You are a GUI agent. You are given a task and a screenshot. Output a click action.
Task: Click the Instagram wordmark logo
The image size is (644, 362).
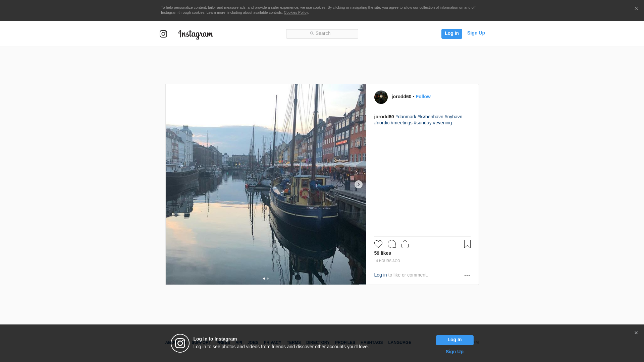pyautogui.click(x=196, y=34)
